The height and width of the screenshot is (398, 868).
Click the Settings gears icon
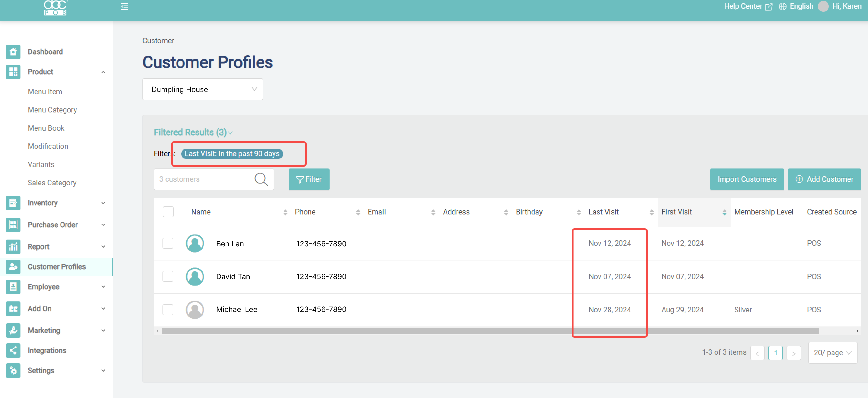tap(13, 371)
